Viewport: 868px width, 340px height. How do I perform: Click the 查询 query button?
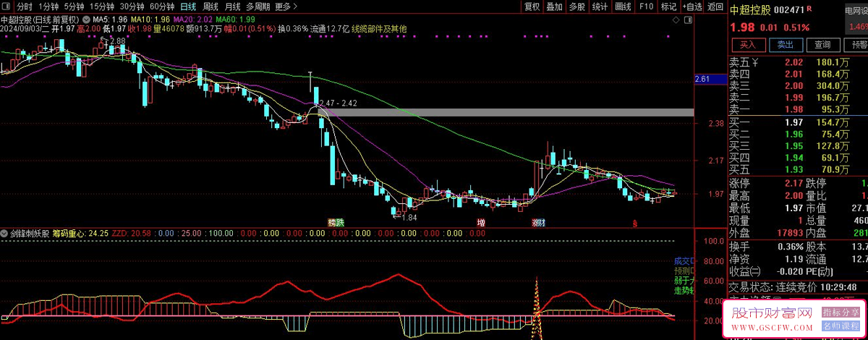pos(822,45)
